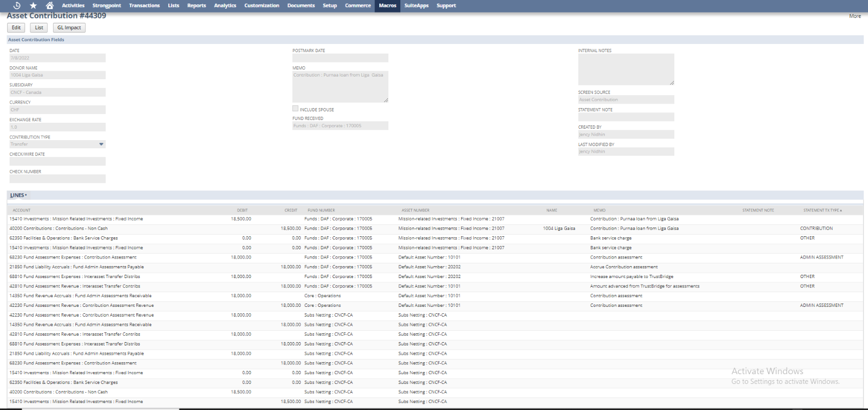Select the Lines subtab

[17, 195]
